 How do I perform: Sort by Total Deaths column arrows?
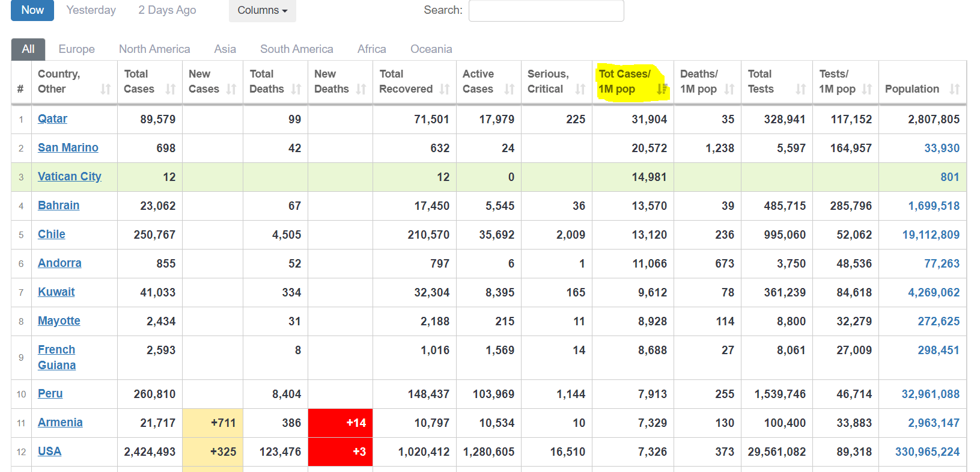[x=296, y=89]
